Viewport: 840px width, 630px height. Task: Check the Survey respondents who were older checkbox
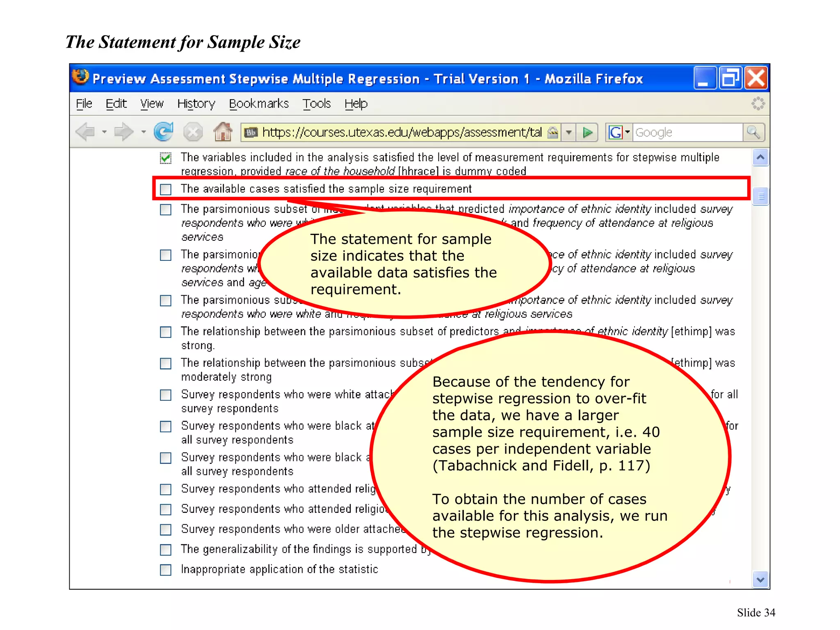pyautogui.click(x=166, y=530)
